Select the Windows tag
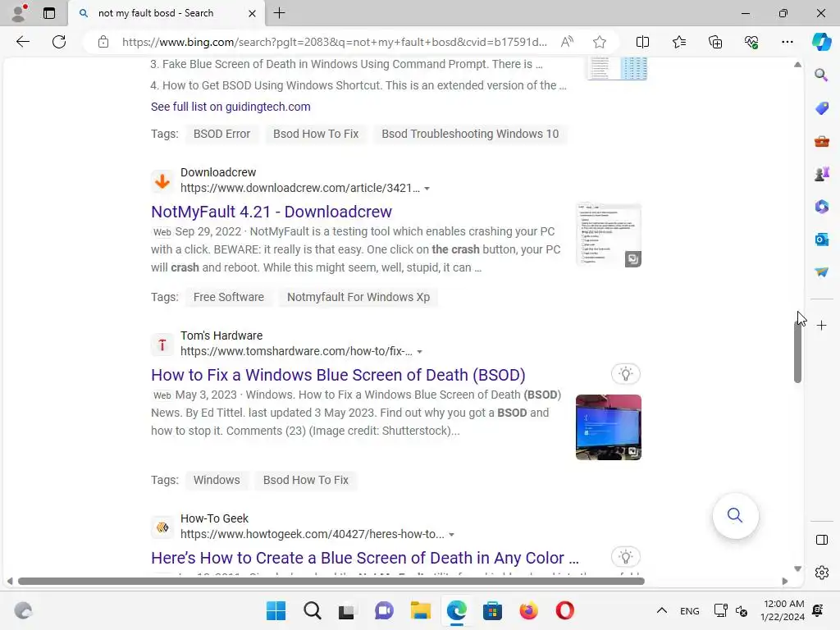Viewport: 840px width, 630px height. tap(217, 480)
